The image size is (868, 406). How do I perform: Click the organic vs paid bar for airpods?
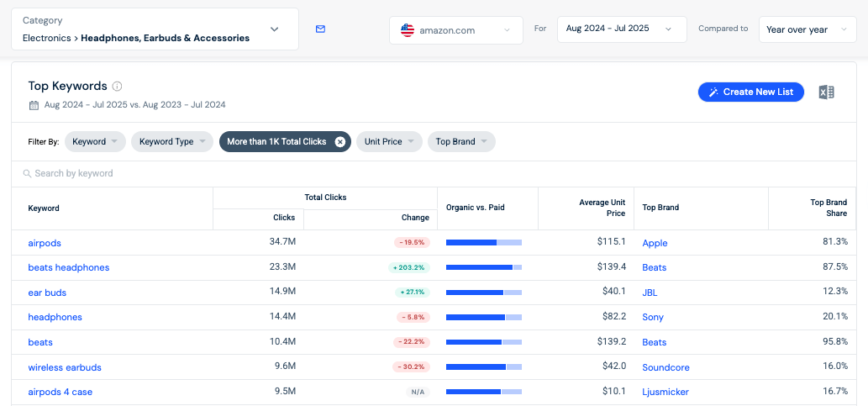point(483,243)
